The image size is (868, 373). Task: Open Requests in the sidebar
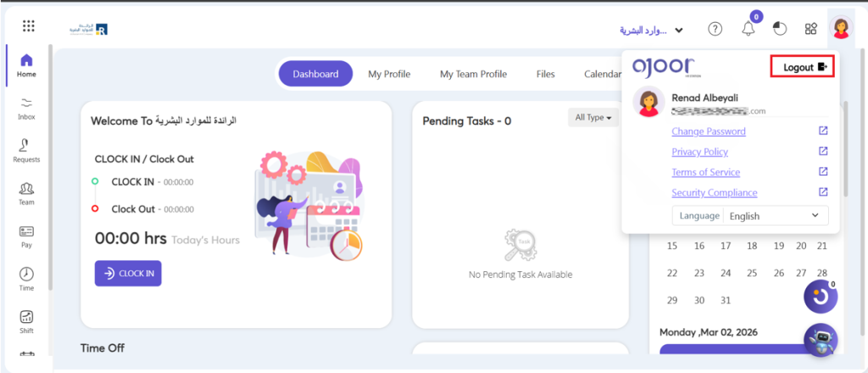point(26,149)
